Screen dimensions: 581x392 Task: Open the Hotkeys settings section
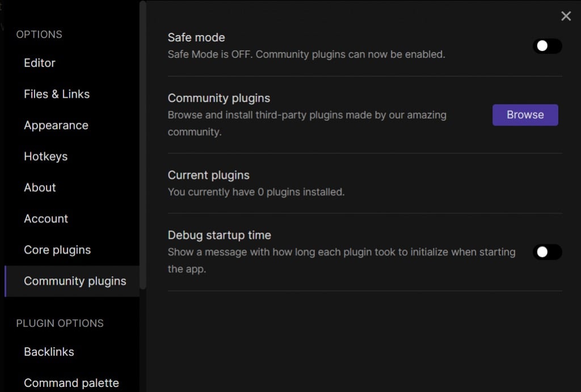click(x=45, y=157)
